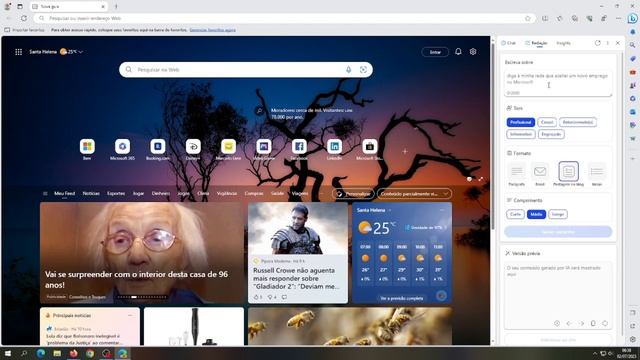640x360 pixels.
Task: Click the Entrar sign-in button
Action: (x=435, y=52)
